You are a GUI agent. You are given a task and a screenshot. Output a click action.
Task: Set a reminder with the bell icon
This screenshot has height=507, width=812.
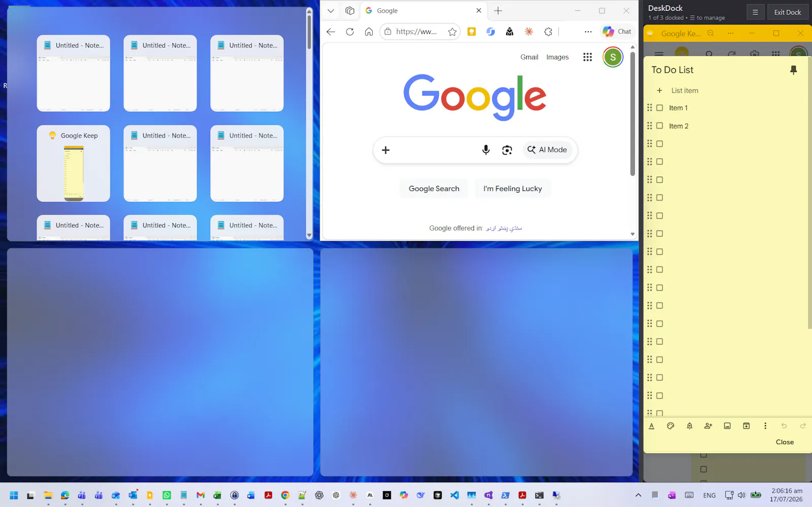coord(689,426)
